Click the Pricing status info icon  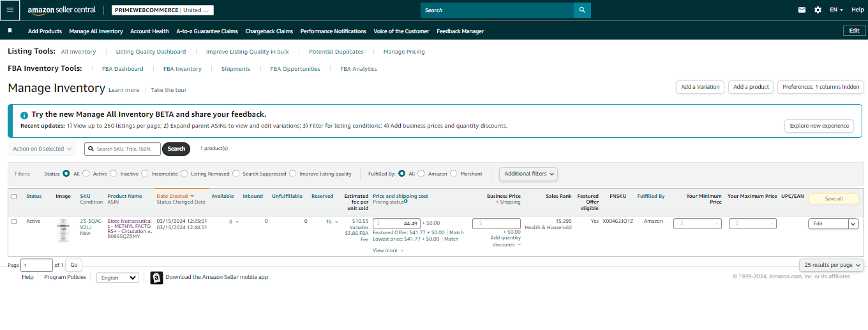point(406,202)
